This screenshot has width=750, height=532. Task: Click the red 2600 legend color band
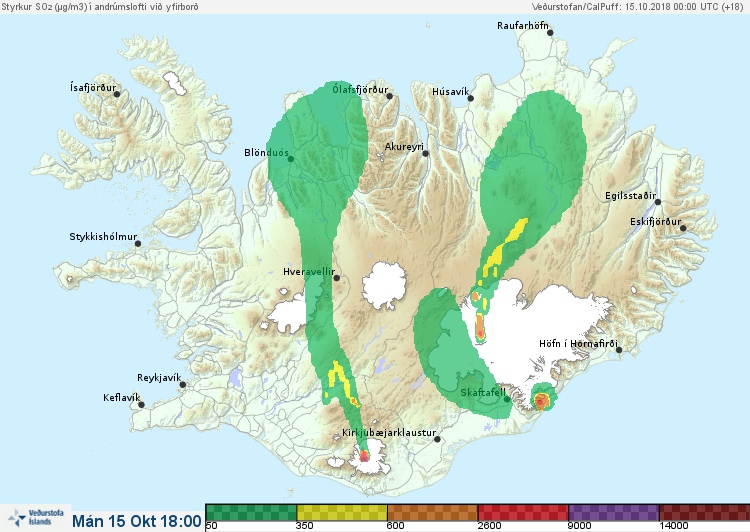point(523,512)
